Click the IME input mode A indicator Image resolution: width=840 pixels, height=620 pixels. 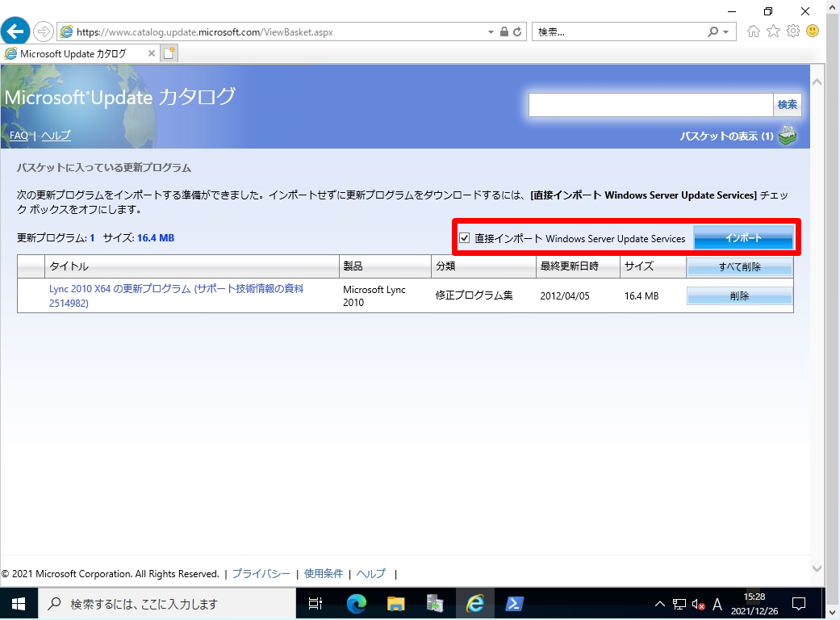(717, 605)
